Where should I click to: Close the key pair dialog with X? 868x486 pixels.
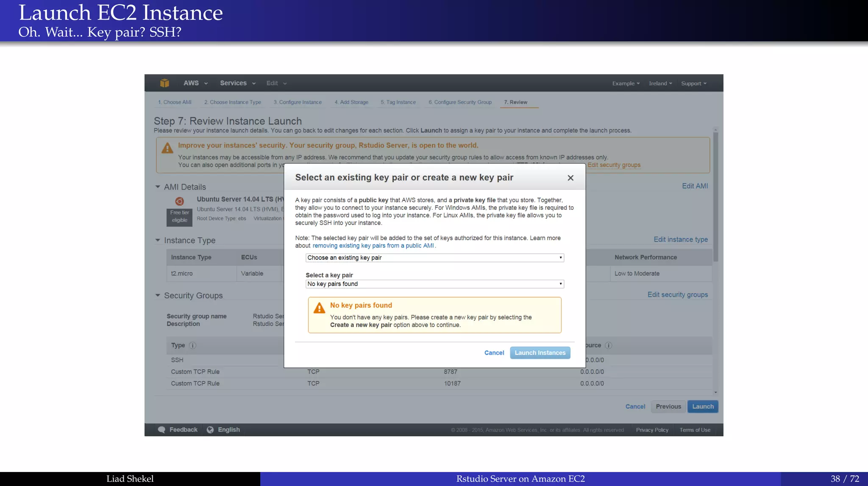point(570,178)
